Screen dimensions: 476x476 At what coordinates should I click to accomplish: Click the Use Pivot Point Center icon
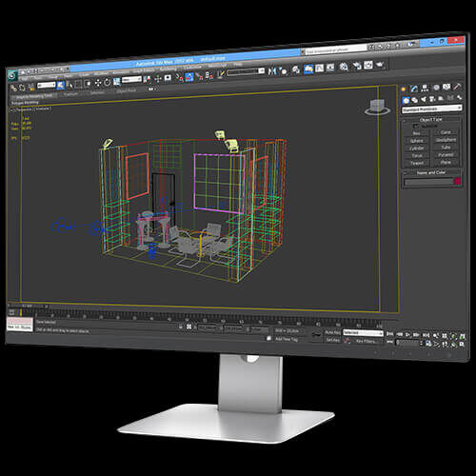click(x=147, y=79)
